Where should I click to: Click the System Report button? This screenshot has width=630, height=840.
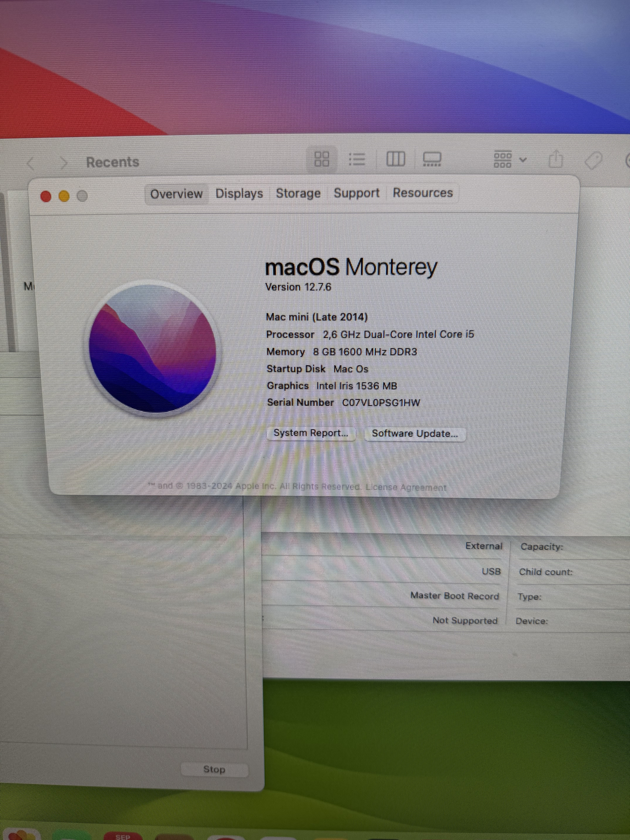pos(311,433)
